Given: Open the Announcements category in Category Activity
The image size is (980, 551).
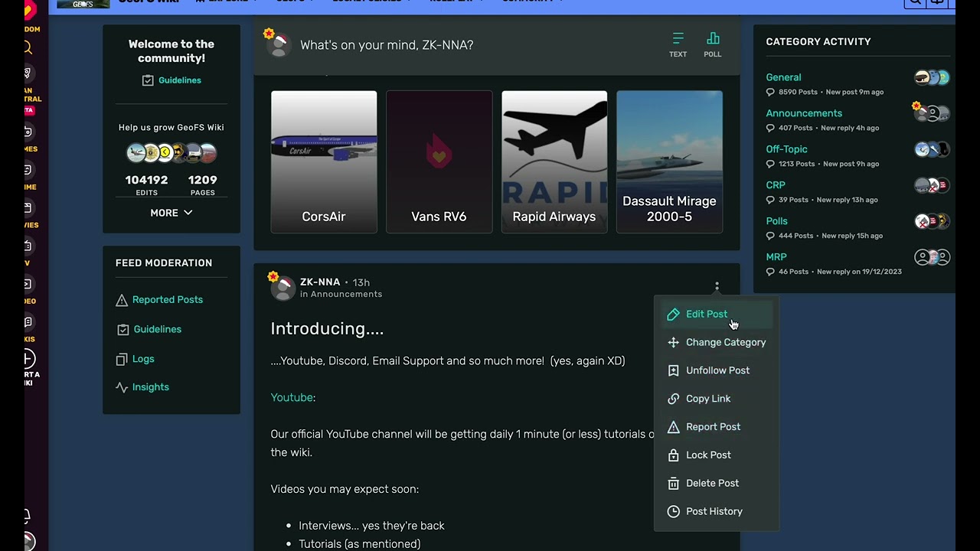Looking at the screenshot, I should [804, 113].
